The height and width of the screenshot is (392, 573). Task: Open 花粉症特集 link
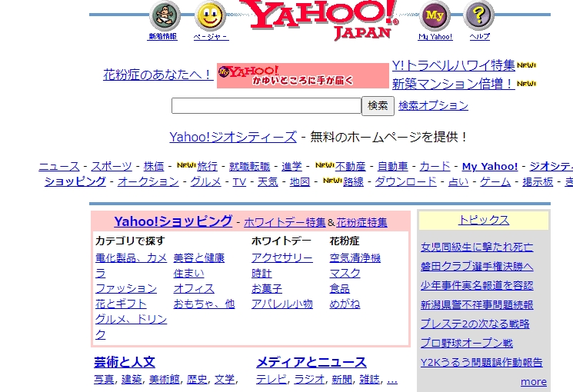(x=361, y=222)
